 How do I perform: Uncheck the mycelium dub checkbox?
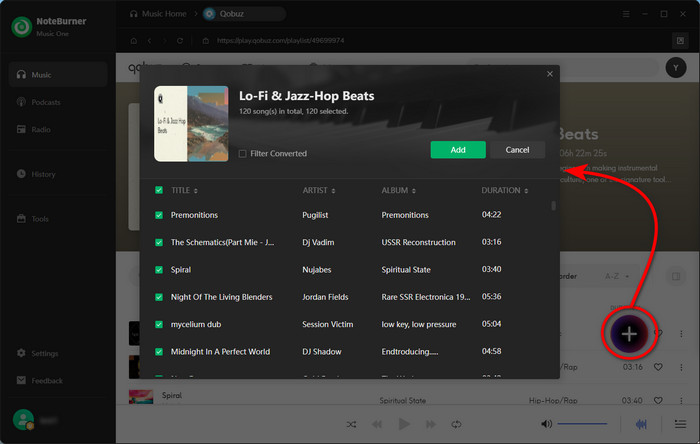[x=159, y=324]
